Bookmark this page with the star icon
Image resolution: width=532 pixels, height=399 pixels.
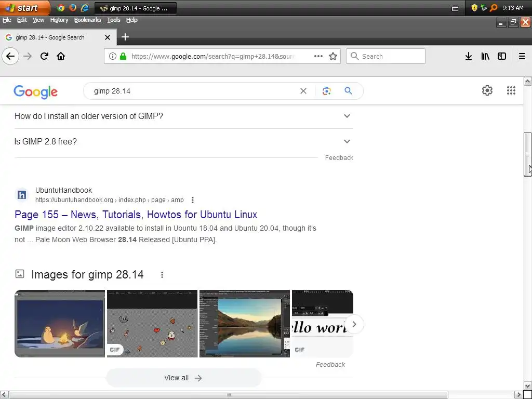tap(333, 56)
